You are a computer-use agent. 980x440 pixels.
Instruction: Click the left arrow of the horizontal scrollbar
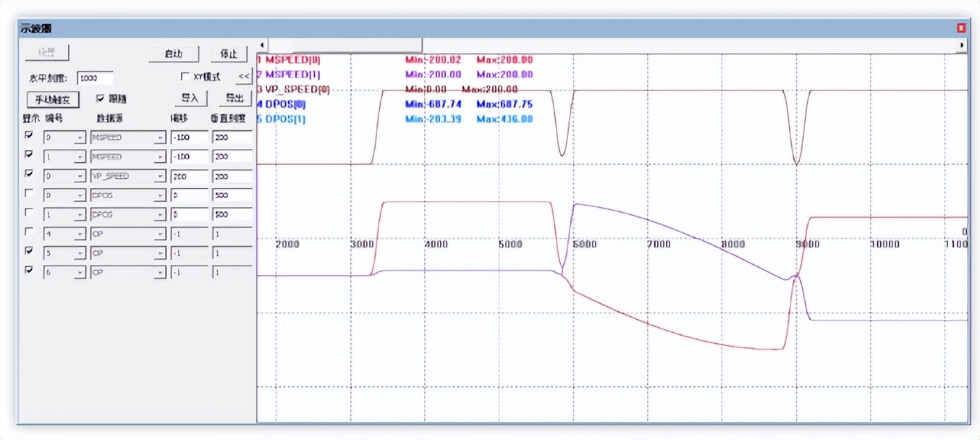coord(263,45)
